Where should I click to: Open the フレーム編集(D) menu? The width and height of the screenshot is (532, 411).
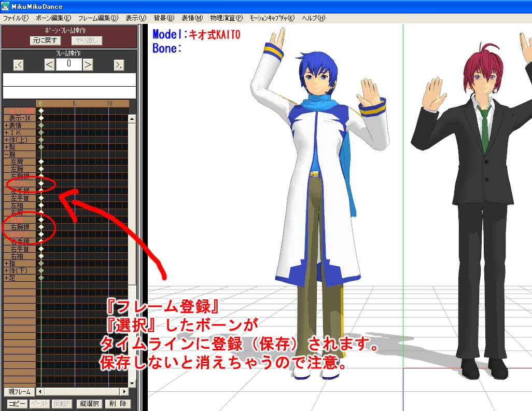[x=98, y=18]
